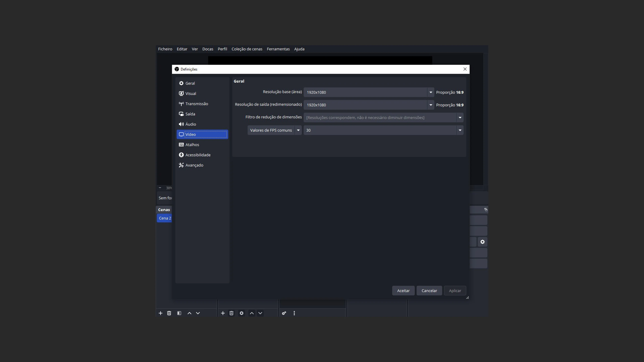Click the Áudio speaker icon

[181, 124]
